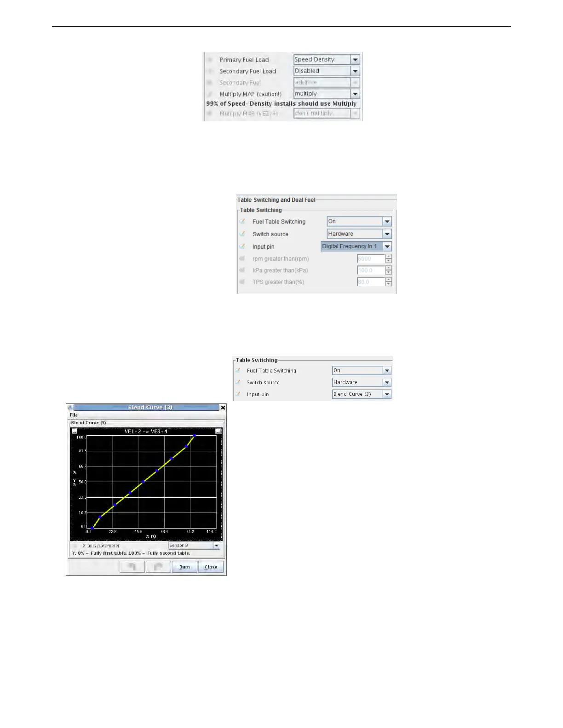Click the top-left graph options icon
Viewport: 563px width, 728px height.
click(x=75, y=431)
